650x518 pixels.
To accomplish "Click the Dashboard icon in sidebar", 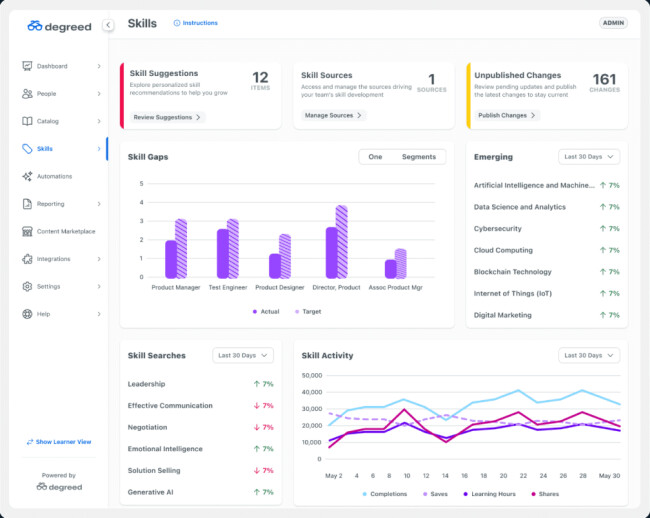I will 27,66.
